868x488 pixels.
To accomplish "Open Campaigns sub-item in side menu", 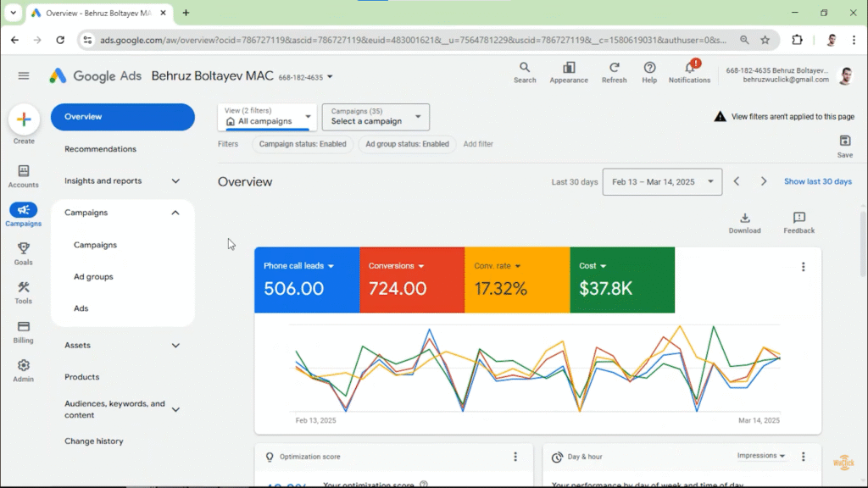I will [95, 245].
